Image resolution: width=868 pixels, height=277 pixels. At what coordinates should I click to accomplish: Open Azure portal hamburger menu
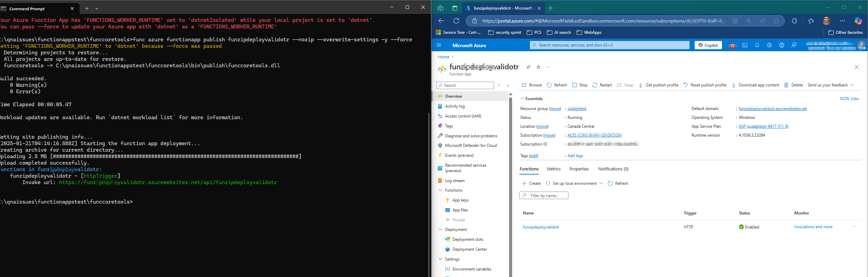439,45
